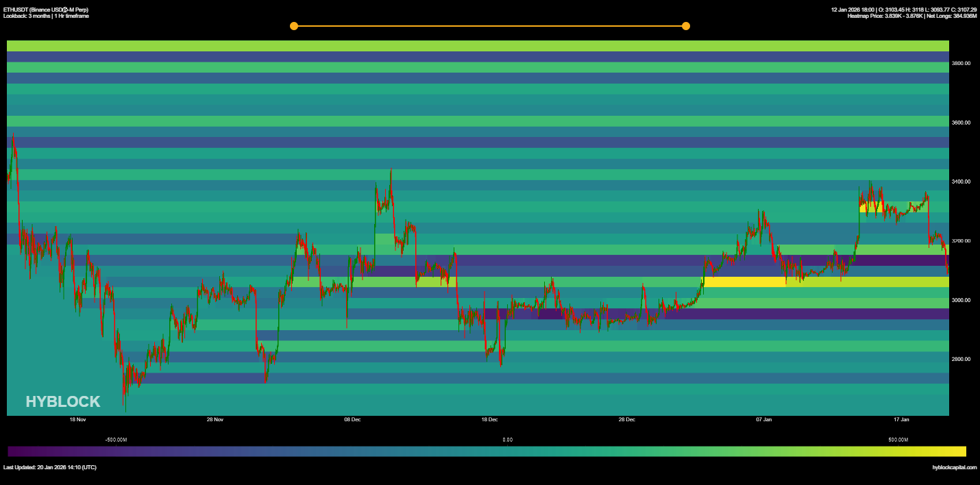980x485 pixels.
Task: Click the 0.00 midpoint of the color scale
Action: [507, 440]
